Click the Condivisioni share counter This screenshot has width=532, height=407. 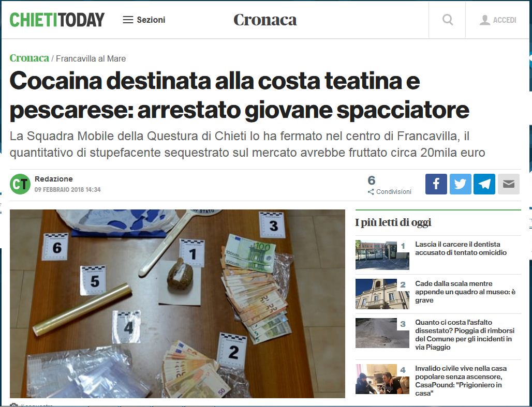tap(390, 185)
